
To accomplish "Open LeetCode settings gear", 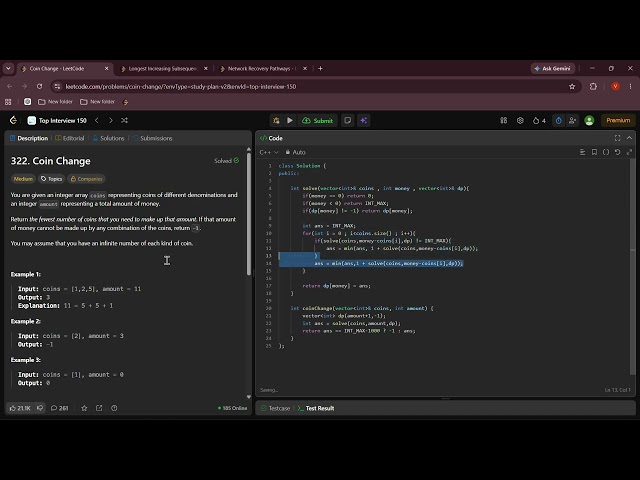I will [520, 120].
